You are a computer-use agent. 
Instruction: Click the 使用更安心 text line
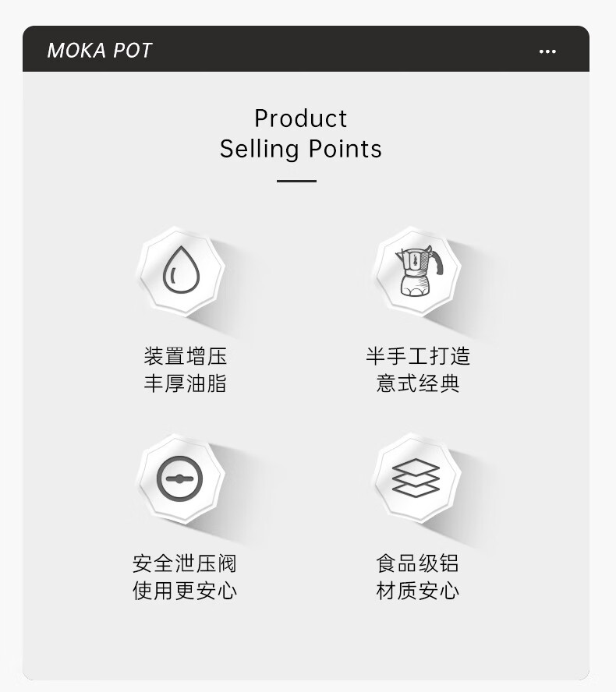point(185,591)
